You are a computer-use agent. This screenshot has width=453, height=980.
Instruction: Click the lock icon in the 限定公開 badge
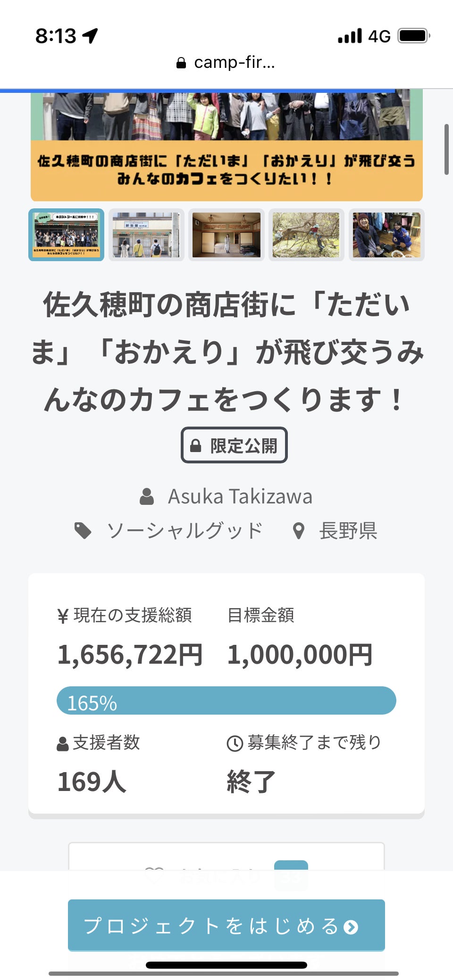[195, 445]
